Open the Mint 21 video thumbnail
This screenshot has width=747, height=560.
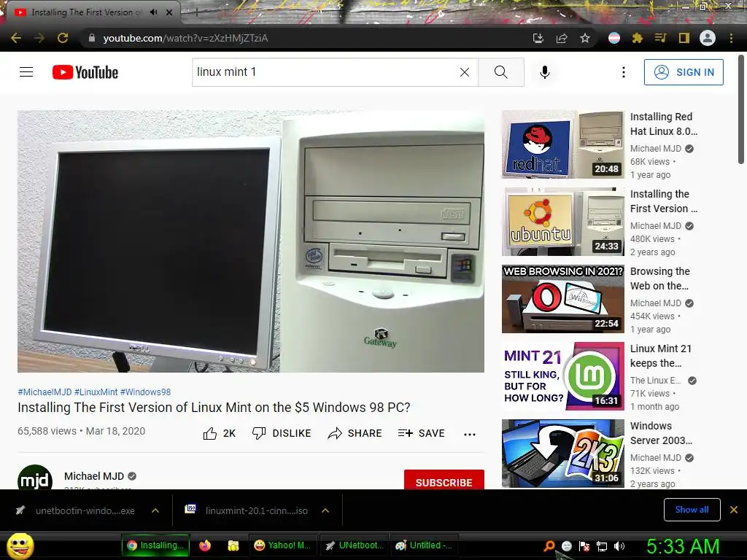(562, 376)
